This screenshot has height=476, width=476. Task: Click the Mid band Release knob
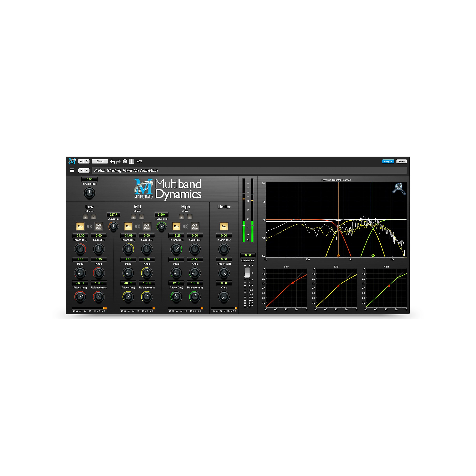tap(147, 297)
